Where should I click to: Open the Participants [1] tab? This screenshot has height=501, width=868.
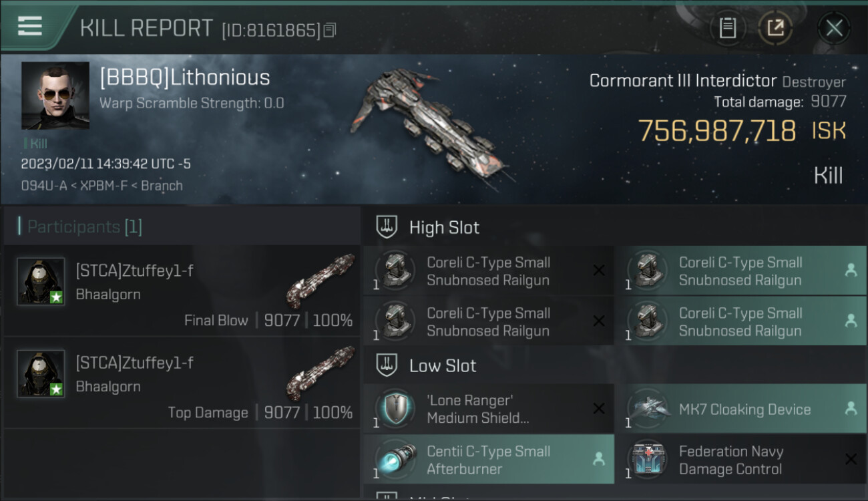point(80,226)
